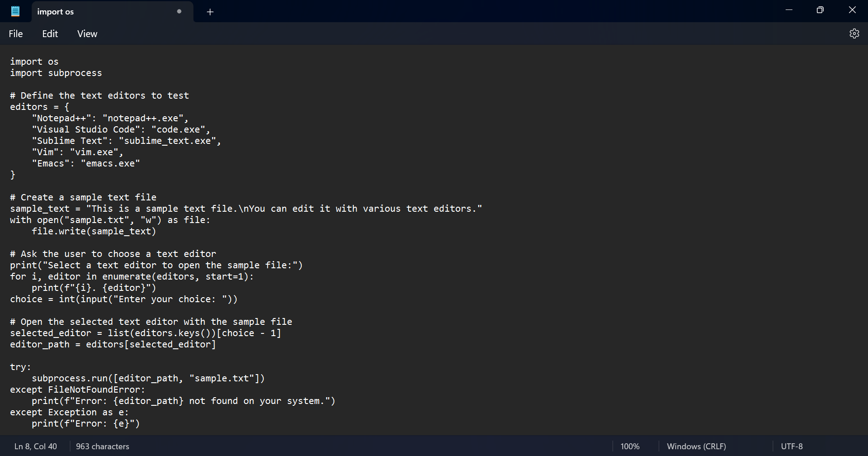Select the comment about choosing a text editor
868x456 pixels.
coord(113,253)
